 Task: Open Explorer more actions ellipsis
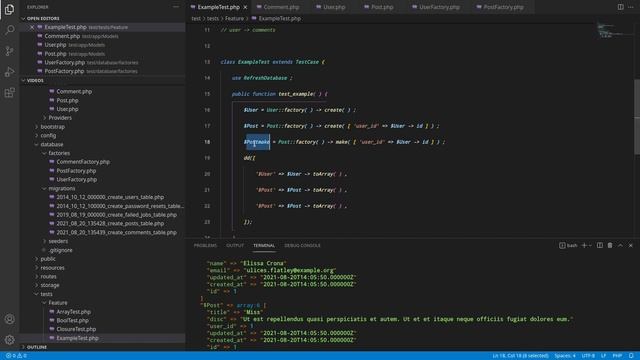[x=176, y=7]
